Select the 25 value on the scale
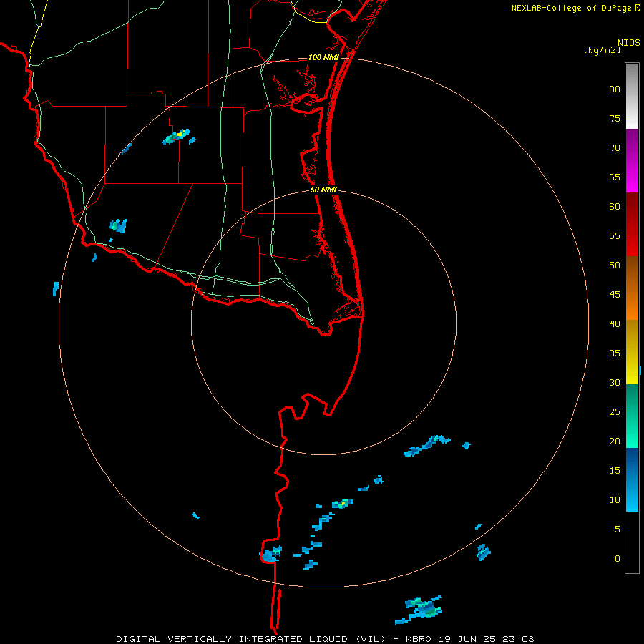Viewport: 644px width, 644px height. 615,412
